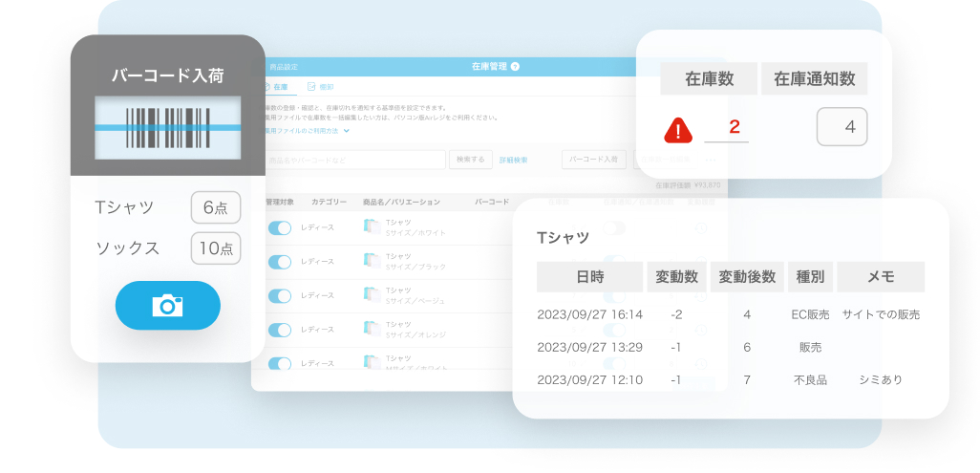Image resolution: width=980 pixels, height=473 pixels.
Task: Switch to the 棚卸 tab
Action: pyautogui.click(x=320, y=87)
